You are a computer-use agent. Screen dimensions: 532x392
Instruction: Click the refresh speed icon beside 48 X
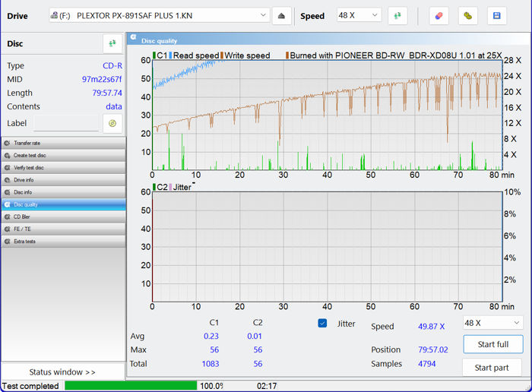pos(397,16)
